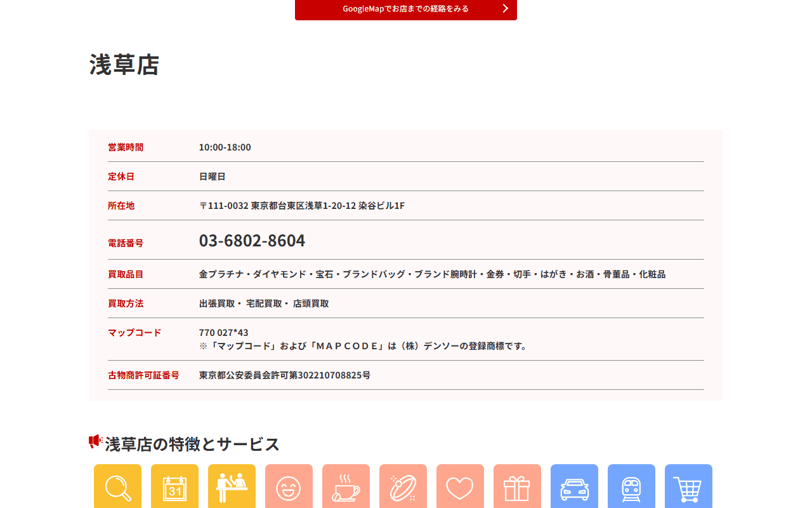Click map code value 770 027*43
The width and height of the screenshot is (812, 508).
[x=224, y=333]
